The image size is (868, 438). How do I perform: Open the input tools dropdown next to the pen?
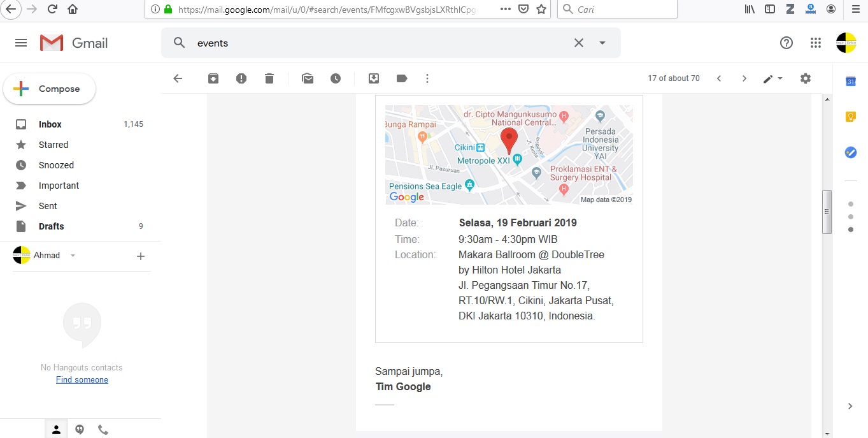(x=779, y=78)
